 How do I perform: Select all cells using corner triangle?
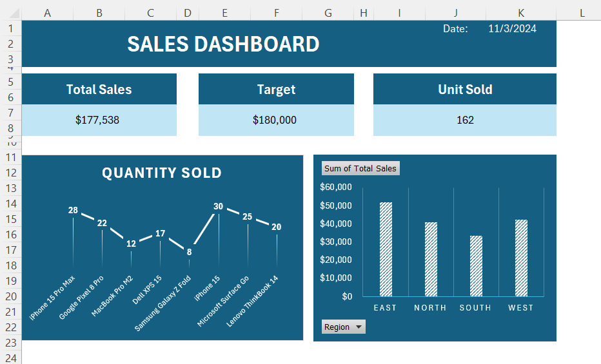click(x=14, y=14)
